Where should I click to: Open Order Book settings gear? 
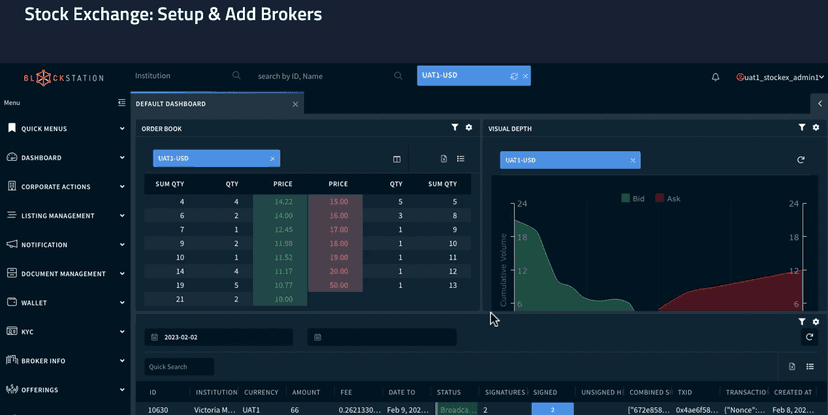click(469, 128)
